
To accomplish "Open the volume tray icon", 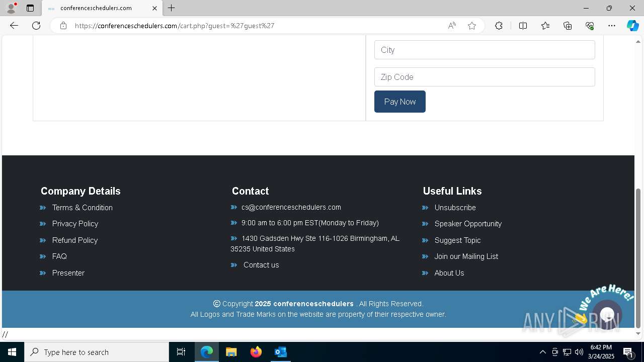I will [579, 352].
